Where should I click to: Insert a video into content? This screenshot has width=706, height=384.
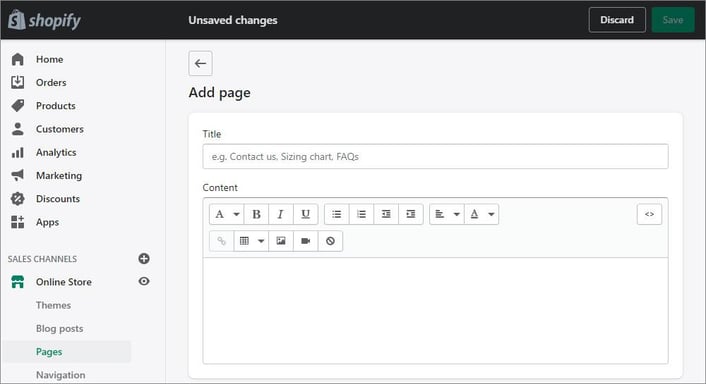click(306, 241)
